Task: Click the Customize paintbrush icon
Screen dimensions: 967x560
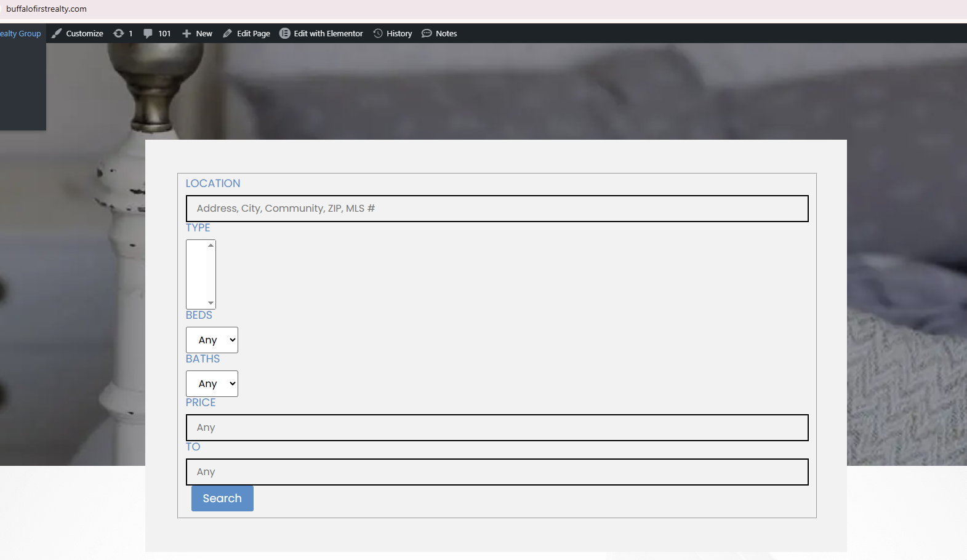Action: (57, 33)
